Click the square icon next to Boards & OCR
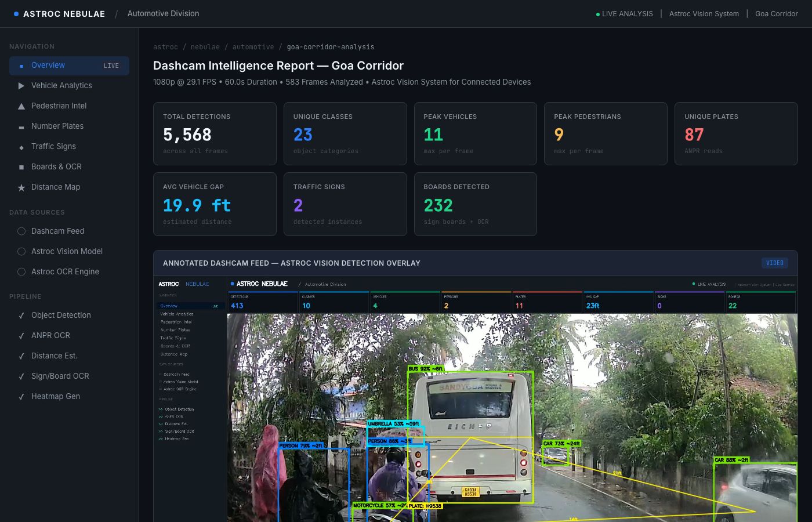This screenshot has height=522, width=812. point(21,167)
